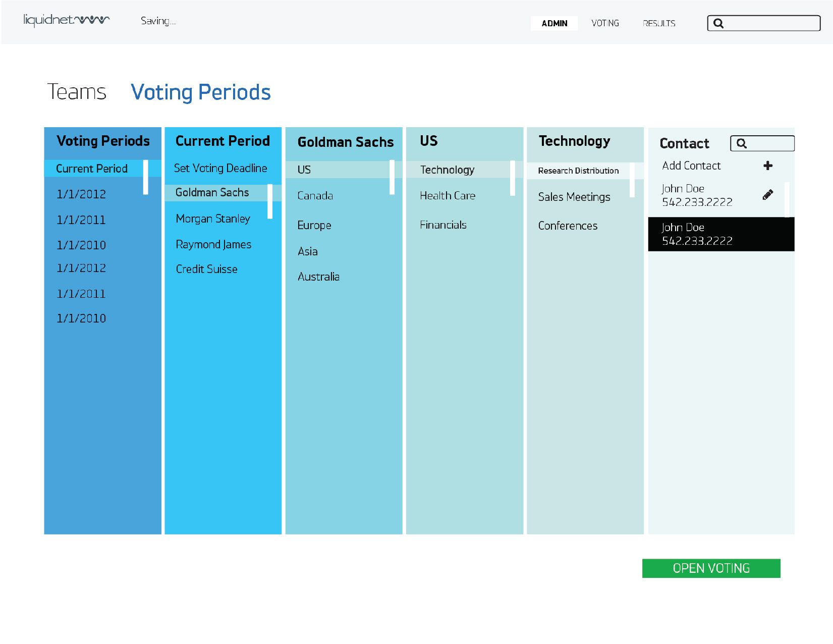Screen dimensions: 833x644
Task: Click US column scrollbar handle
Action: (513, 178)
